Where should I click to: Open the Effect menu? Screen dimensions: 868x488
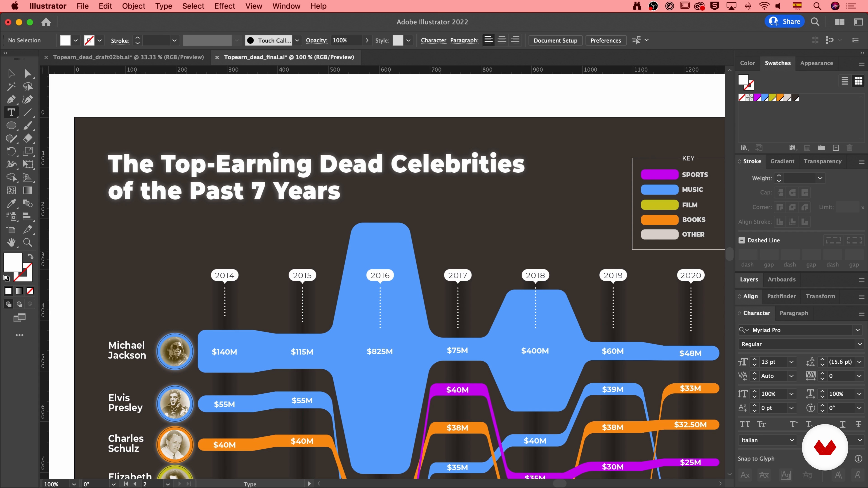click(x=224, y=6)
